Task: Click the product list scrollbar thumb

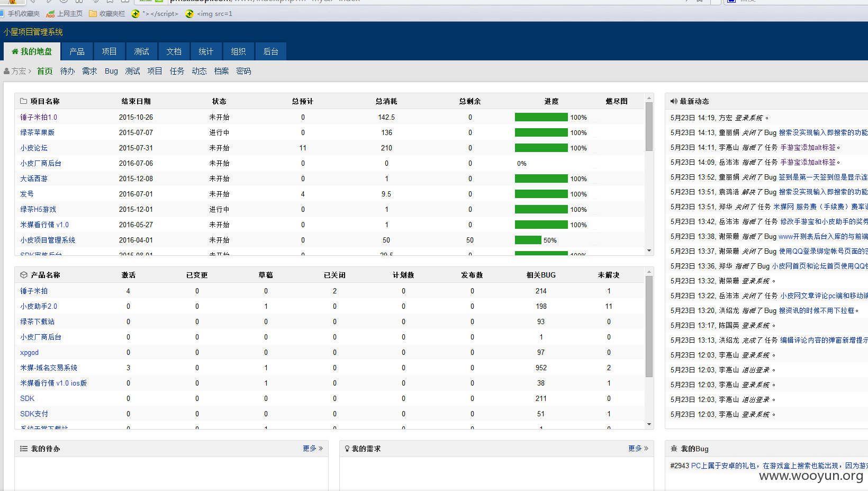Action: click(649, 326)
